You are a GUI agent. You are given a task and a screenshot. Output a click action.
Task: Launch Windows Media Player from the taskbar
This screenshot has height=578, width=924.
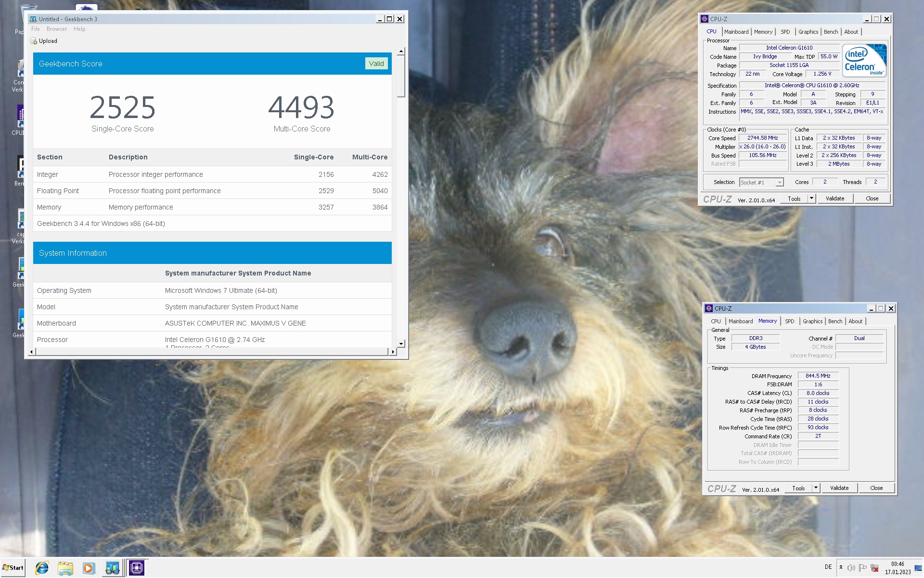pyautogui.click(x=89, y=568)
